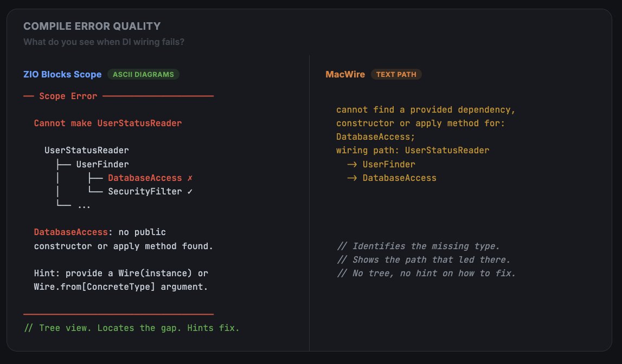
Task: Select the UserStatusReader root tree node
Action: pyautogui.click(x=86, y=151)
